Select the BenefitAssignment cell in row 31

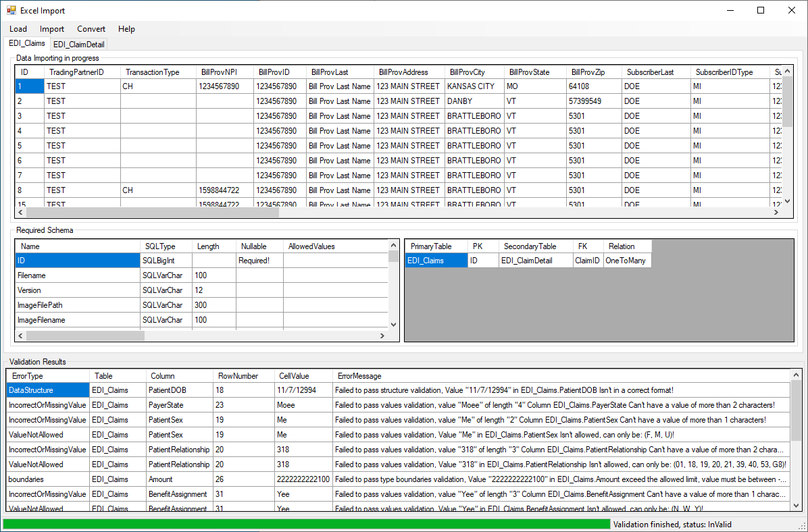click(x=179, y=494)
